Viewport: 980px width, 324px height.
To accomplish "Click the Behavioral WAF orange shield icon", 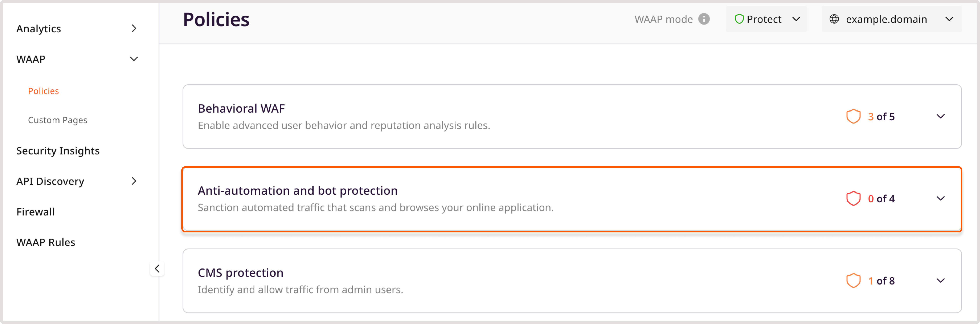I will (853, 117).
